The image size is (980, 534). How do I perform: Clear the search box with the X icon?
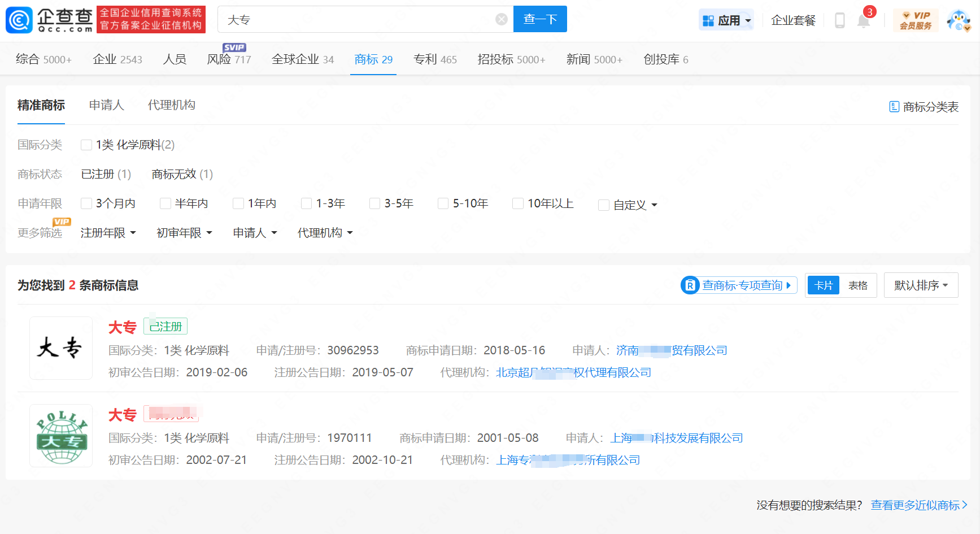coord(501,20)
